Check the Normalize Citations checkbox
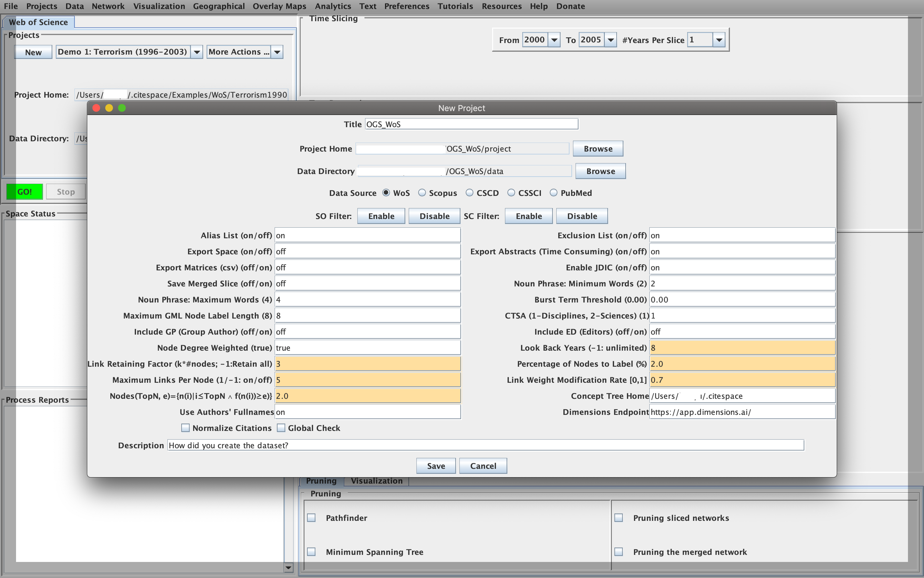The width and height of the screenshot is (924, 578). pyautogui.click(x=185, y=428)
